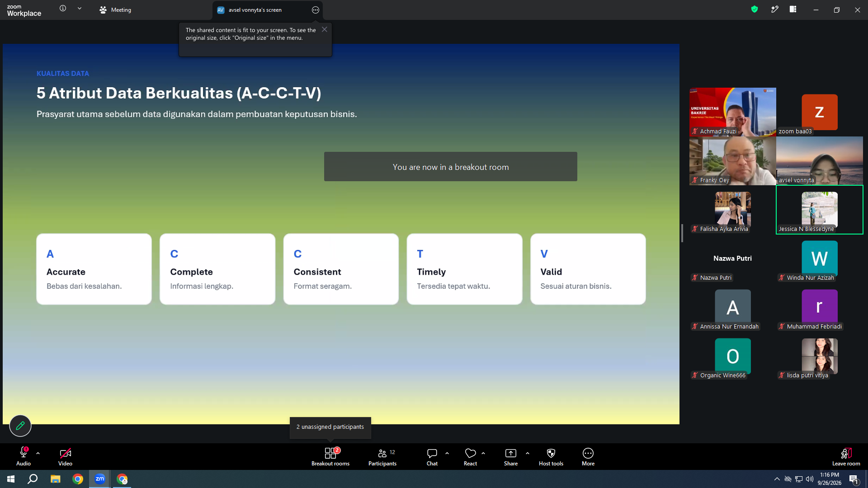Screen dimensions: 868x488
Task: Open the Chat panel
Action: click(432, 456)
